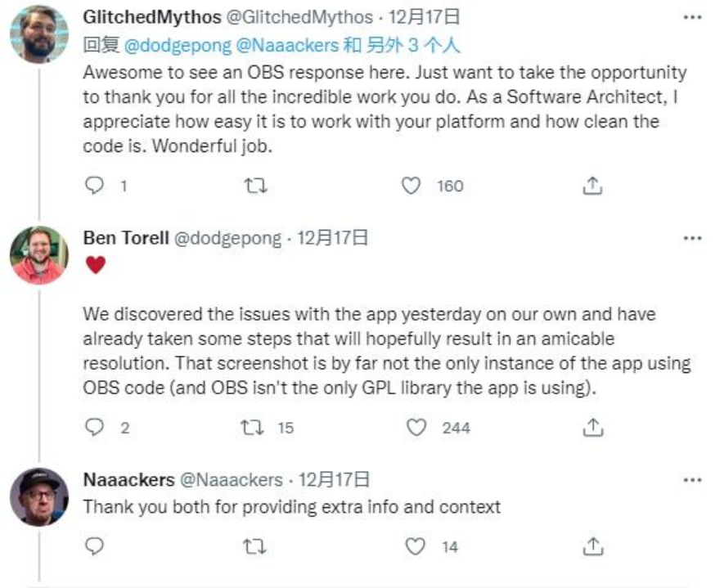Open more options on Naaackers's tweet
This screenshot has height=588, width=724.
click(x=692, y=480)
